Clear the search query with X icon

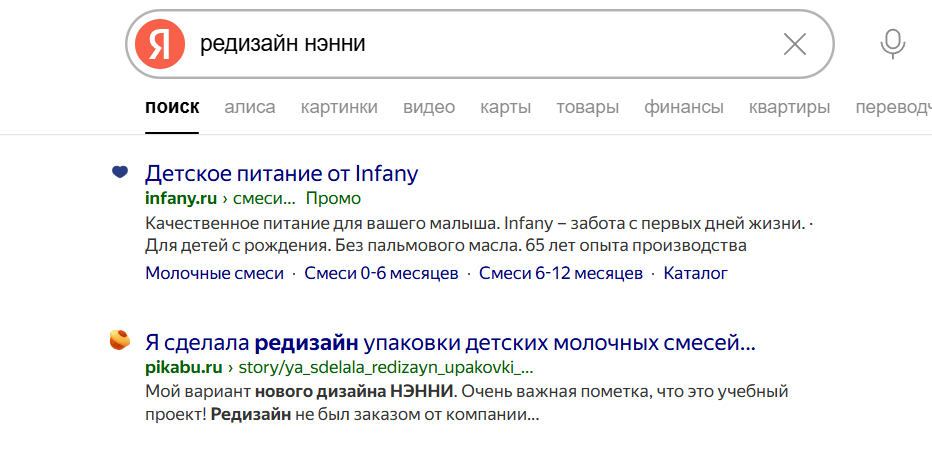click(x=795, y=44)
